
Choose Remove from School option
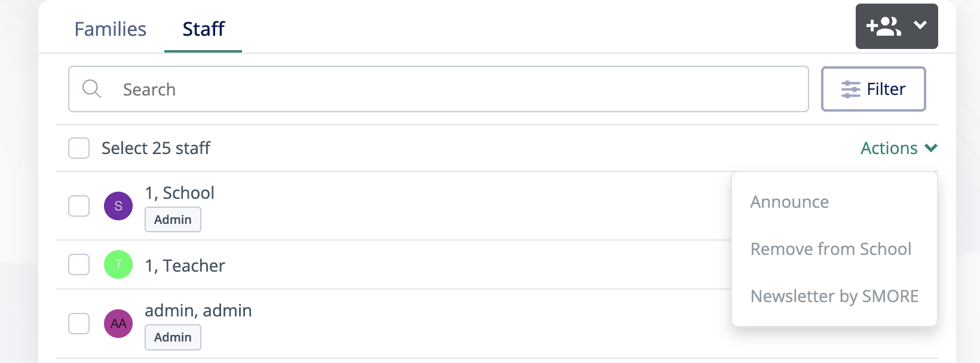click(x=831, y=248)
